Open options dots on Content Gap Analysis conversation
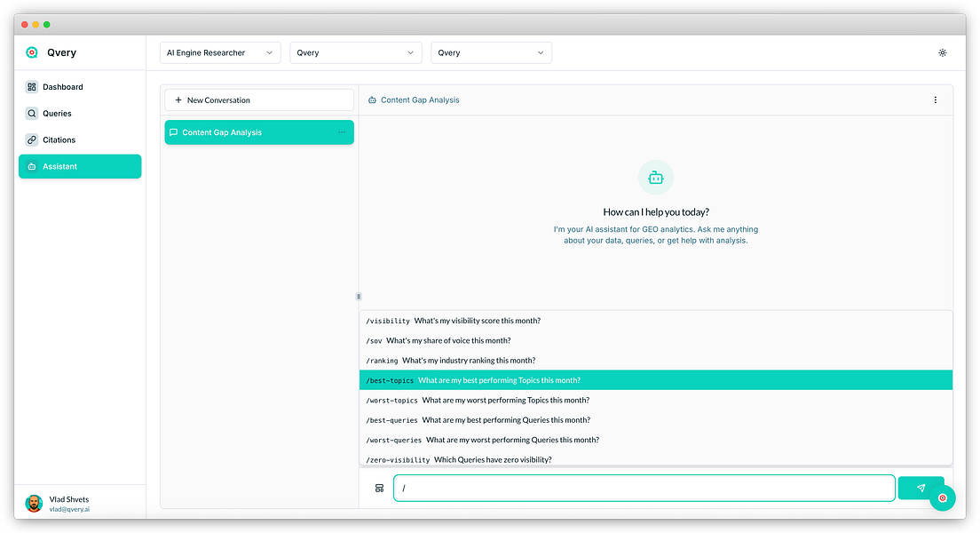This screenshot has width=980, height=533. [342, 132]
